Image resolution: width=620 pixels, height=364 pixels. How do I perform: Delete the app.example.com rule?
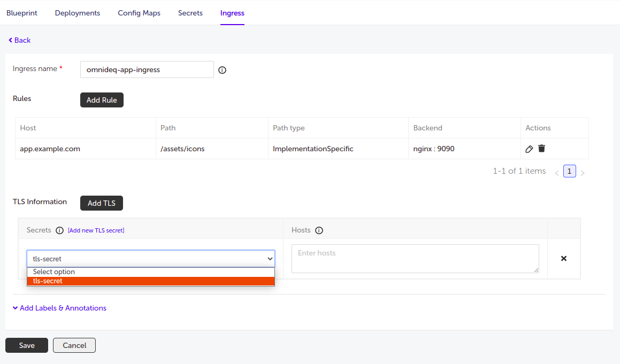click(x=542, y=149)
